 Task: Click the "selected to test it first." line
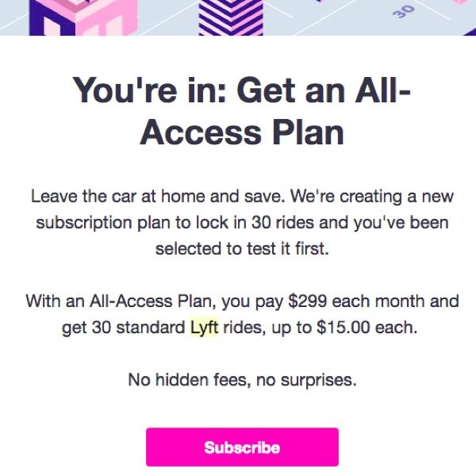tap(242, 248)
